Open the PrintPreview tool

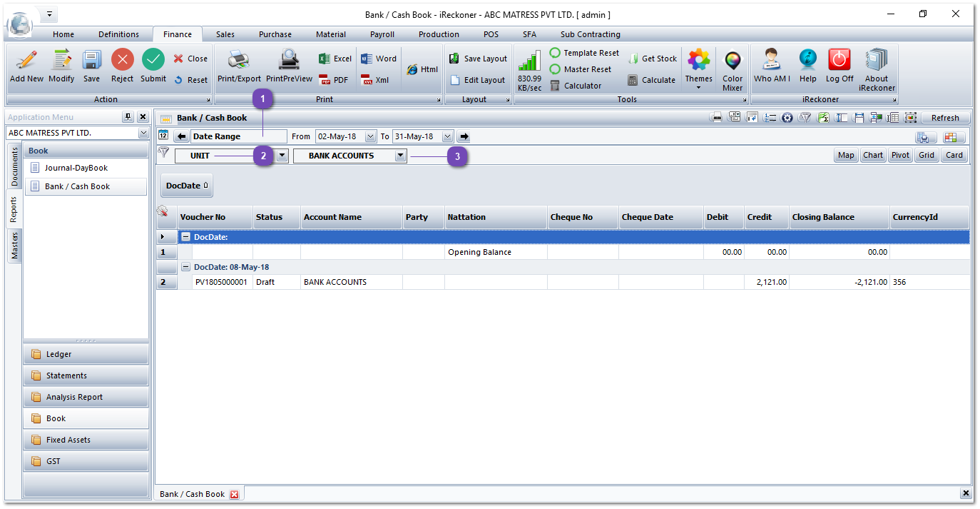[289, 61]
